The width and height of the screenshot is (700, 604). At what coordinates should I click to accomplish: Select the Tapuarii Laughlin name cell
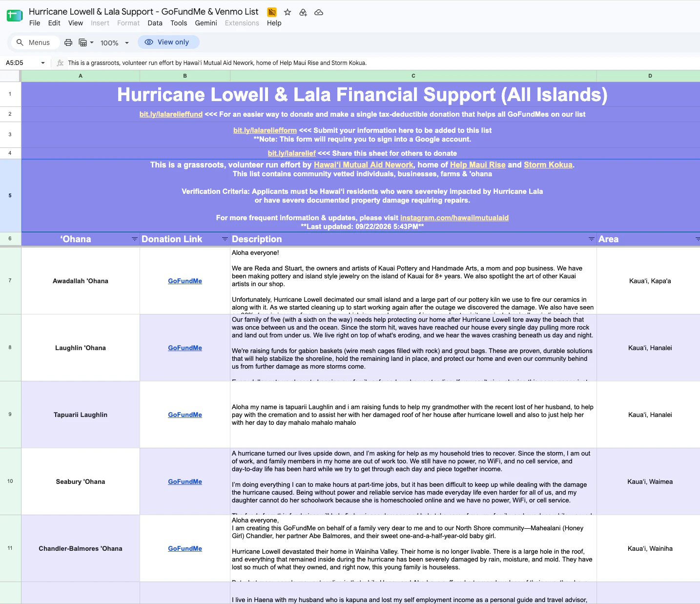81,415
